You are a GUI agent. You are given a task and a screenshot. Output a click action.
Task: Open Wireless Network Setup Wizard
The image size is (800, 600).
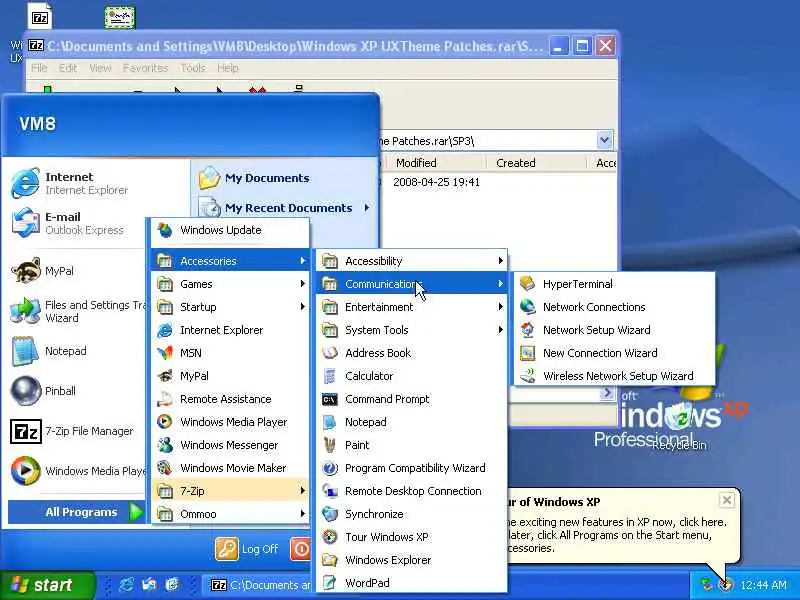[614, 376]
